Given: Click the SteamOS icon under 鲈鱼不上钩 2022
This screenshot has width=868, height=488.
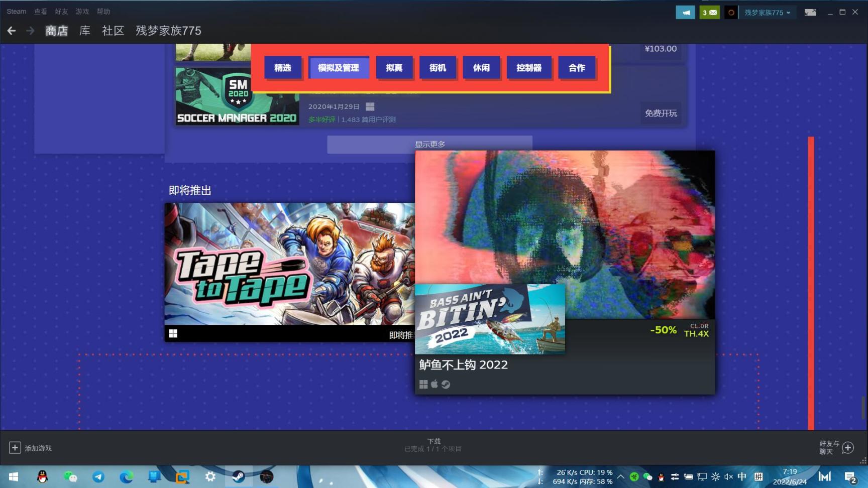Looking at the screenshot, I should [x=446, y=384].
